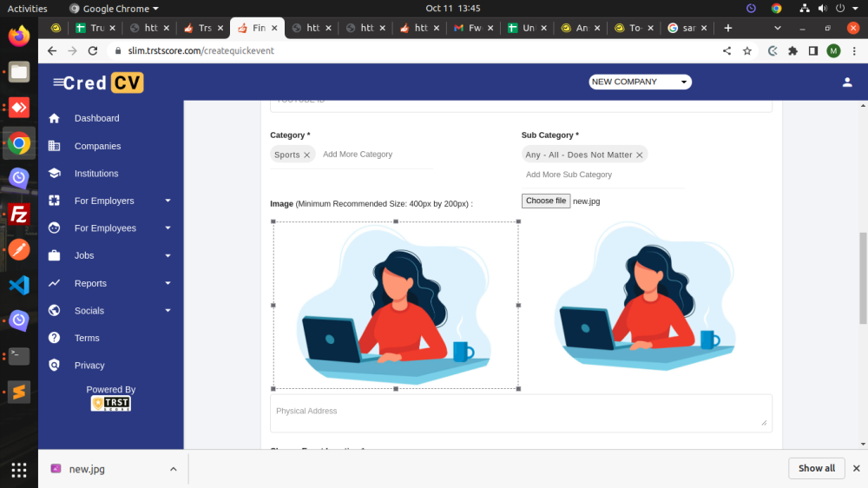Open Chrome tab search dropdown

[777, 28]
